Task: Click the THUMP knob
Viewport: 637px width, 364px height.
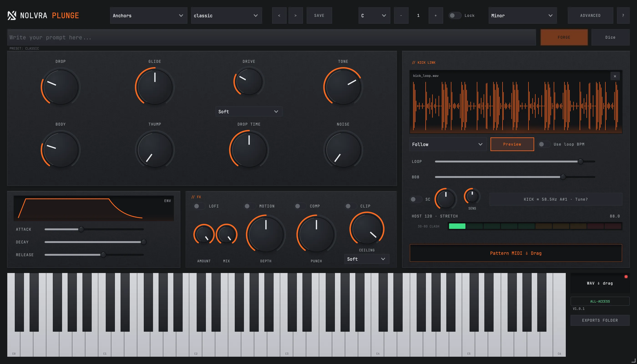Action: click(155, 149)
